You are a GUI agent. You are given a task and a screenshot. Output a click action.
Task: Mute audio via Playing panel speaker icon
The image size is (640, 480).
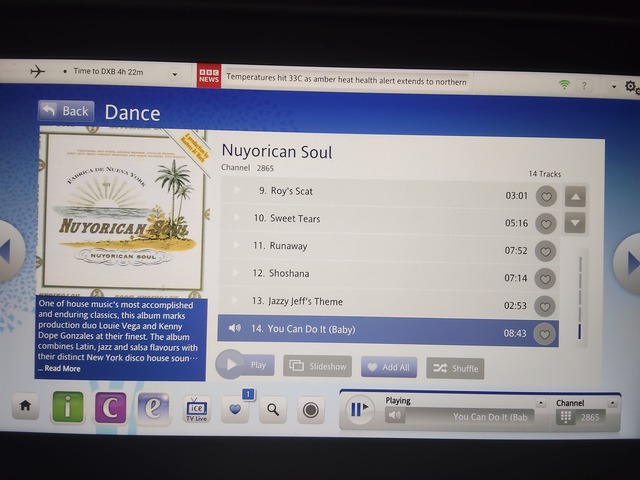click(394, 416)
